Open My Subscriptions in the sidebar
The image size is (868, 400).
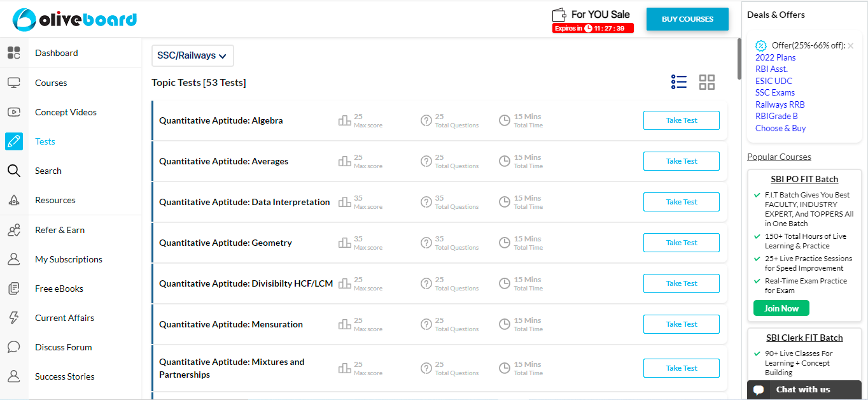[69, 259]
